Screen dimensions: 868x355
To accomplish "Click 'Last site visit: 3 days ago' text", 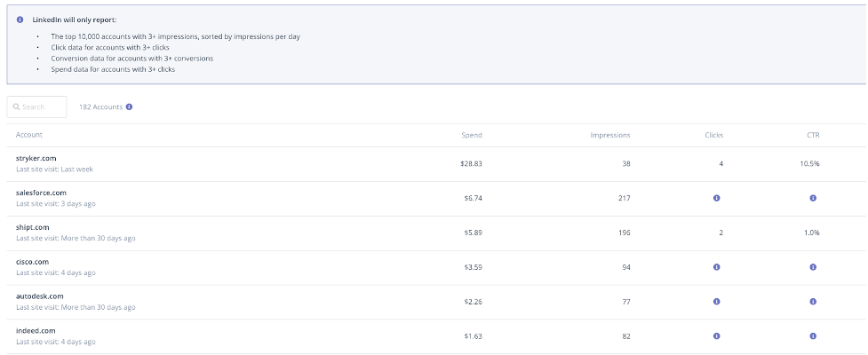I will [55, 203].
